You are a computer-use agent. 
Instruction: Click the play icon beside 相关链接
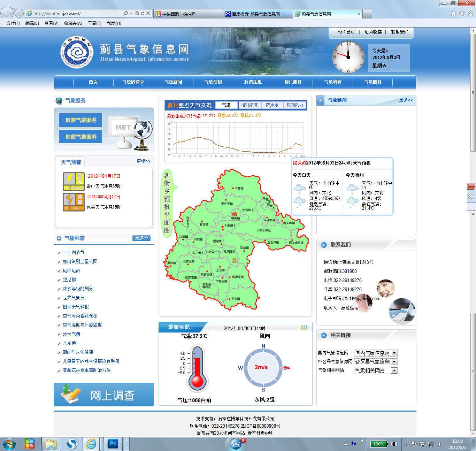[x=324, y=335]
